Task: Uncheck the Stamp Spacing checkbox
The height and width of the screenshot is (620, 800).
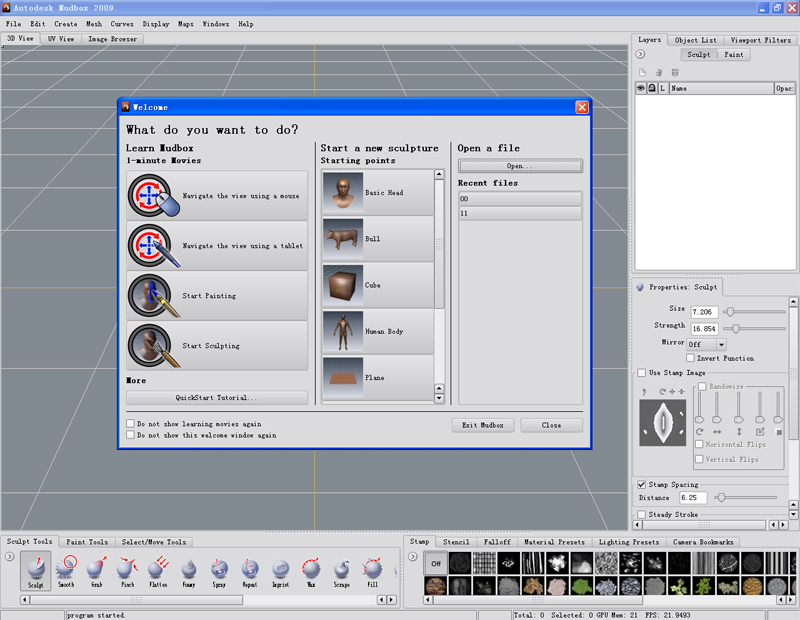Action: point(642,485)
